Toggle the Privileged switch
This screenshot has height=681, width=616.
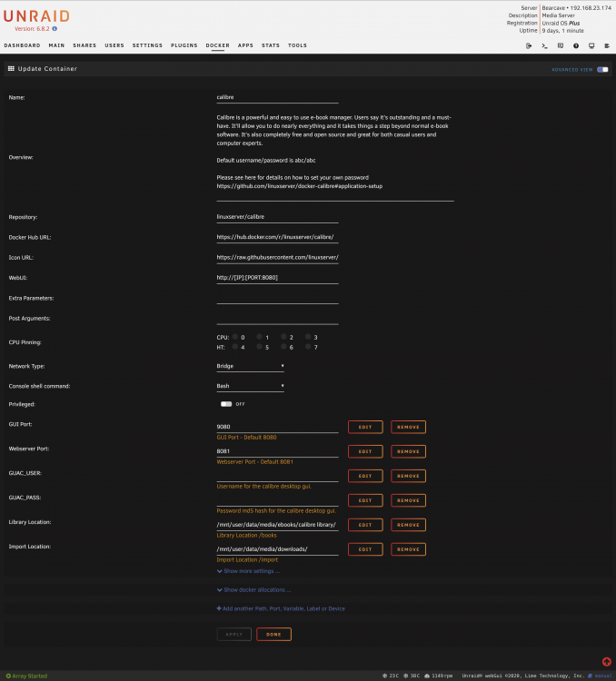point(226,404)
